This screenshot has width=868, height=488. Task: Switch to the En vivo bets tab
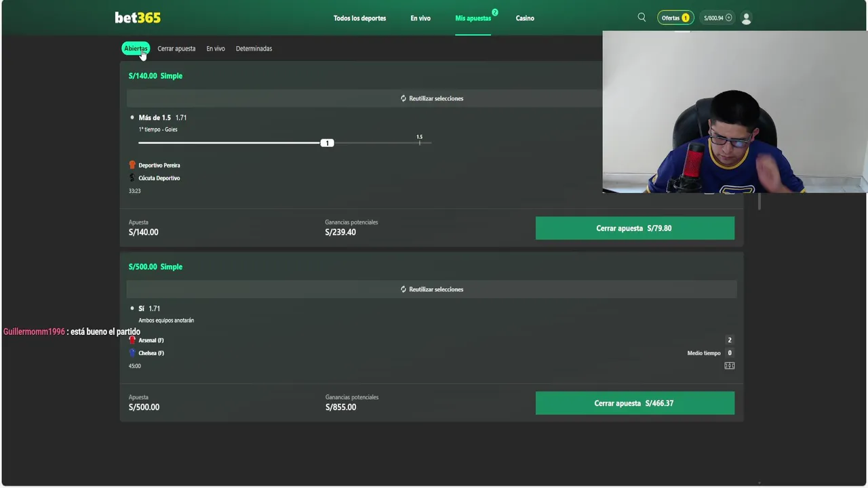tap(216, 49)
